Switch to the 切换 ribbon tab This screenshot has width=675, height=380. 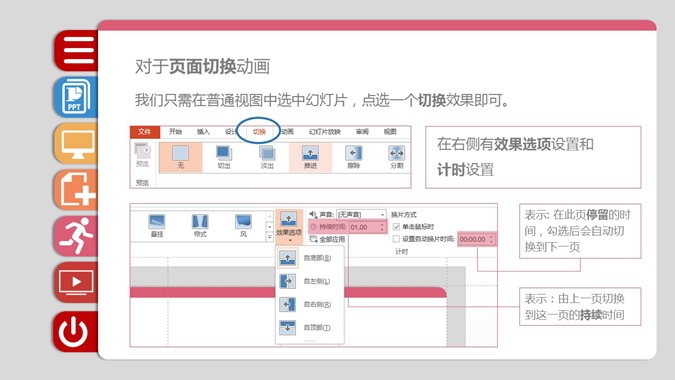[x=259, y=132]
